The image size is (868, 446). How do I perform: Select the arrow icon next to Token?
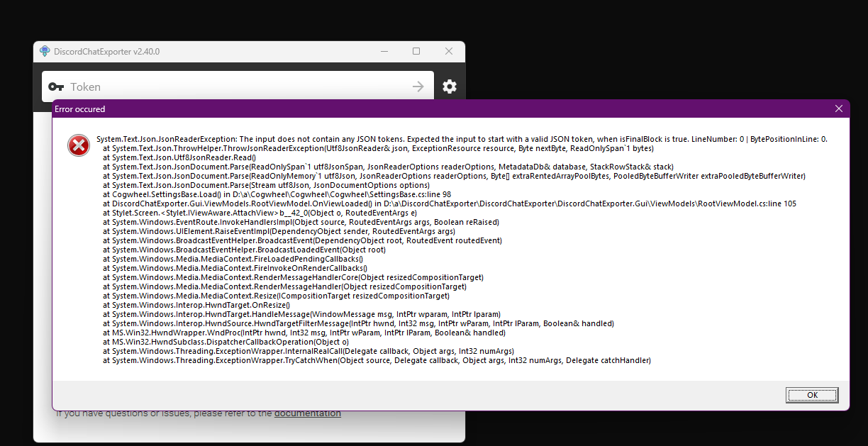pyautogui.click(x=418, y=87)
